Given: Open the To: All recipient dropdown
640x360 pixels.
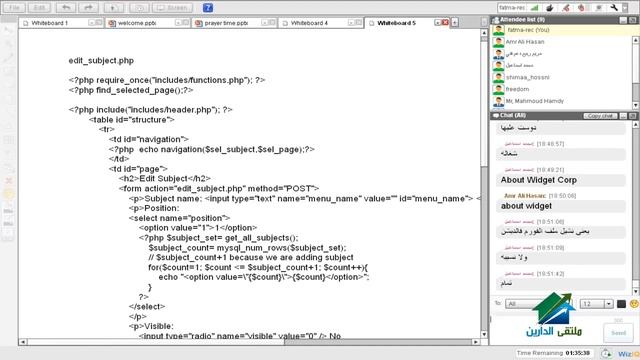Looking at the screenshot, I should tap(539, 304).
